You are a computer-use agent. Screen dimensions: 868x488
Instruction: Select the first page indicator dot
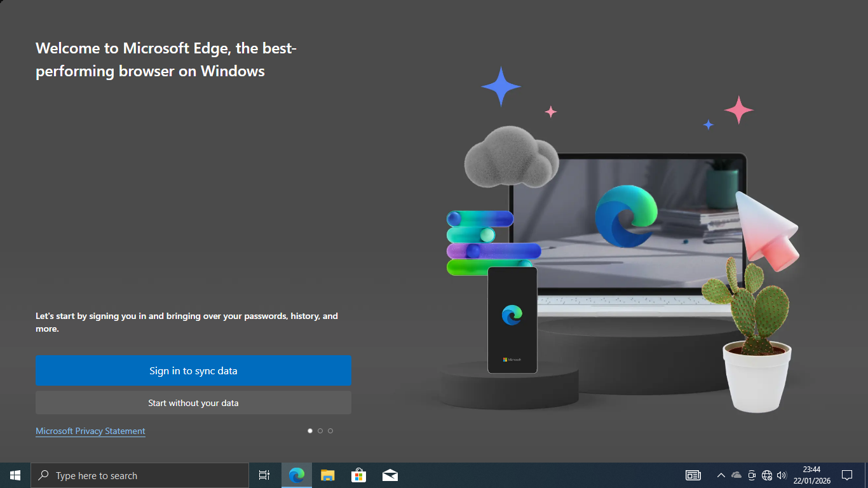(x=310, y=431)
